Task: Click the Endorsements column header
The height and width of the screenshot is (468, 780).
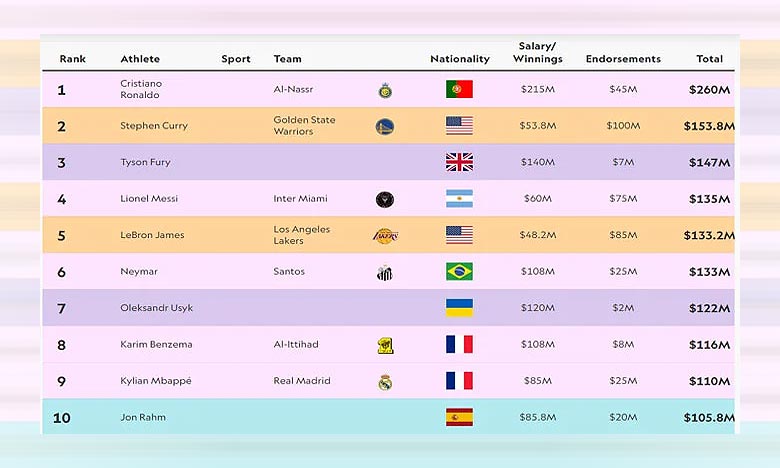Action: coord(623,59)
